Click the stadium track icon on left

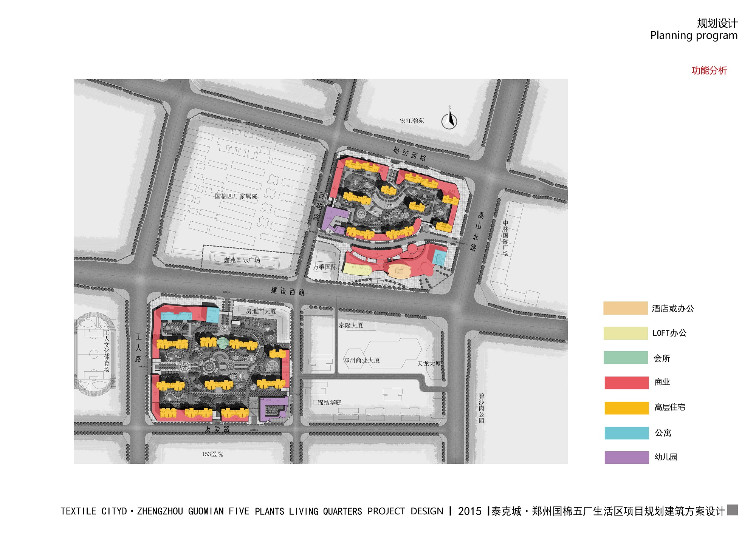click(94, 354)
